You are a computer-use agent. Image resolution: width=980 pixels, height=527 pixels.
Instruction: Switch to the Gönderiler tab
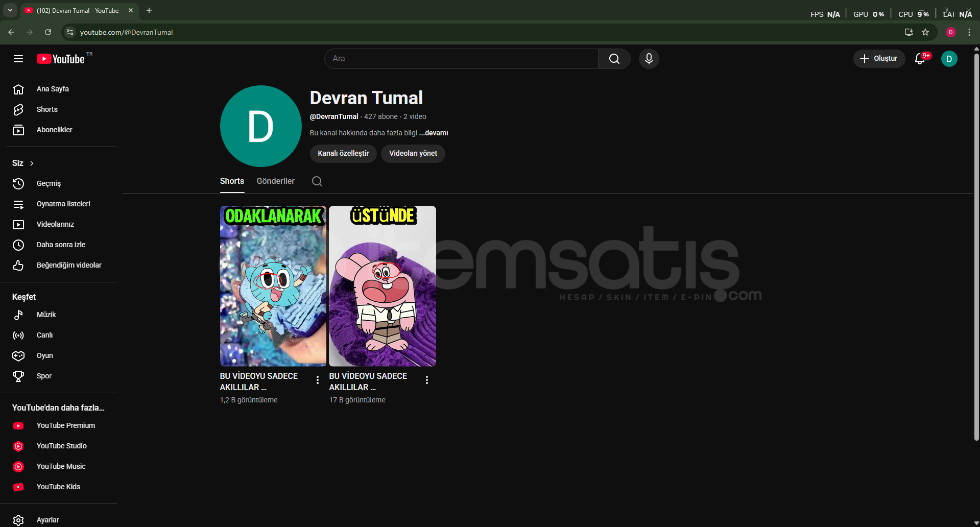tap(275, 181)
